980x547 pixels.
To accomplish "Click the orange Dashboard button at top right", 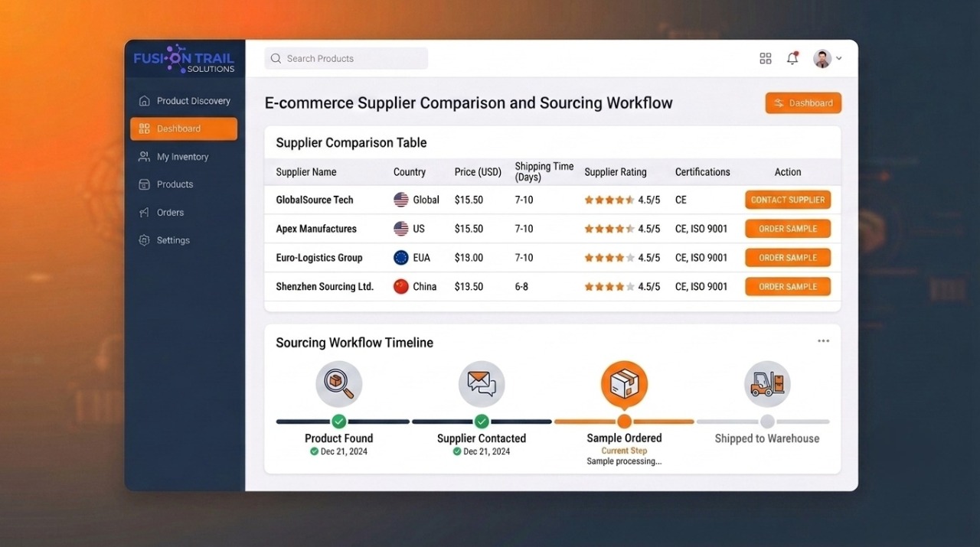I will [803, 103].
